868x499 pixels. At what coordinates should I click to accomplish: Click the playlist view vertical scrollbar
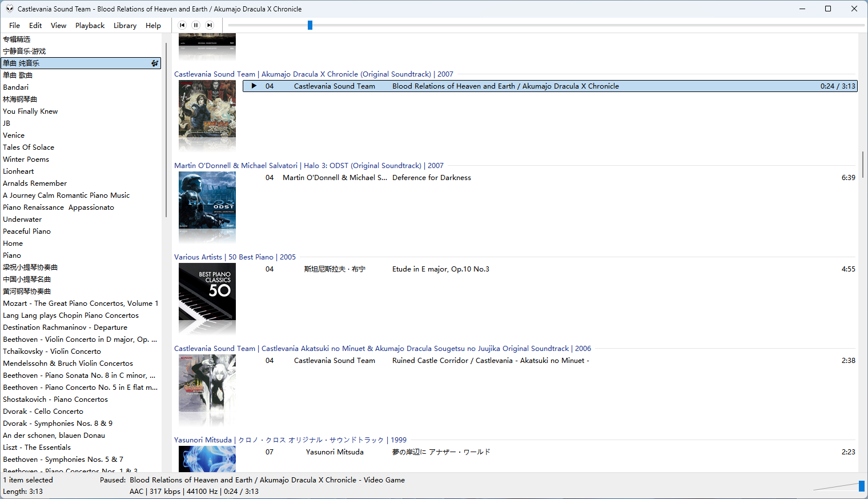pyautogui.click(x=863, y=165)
